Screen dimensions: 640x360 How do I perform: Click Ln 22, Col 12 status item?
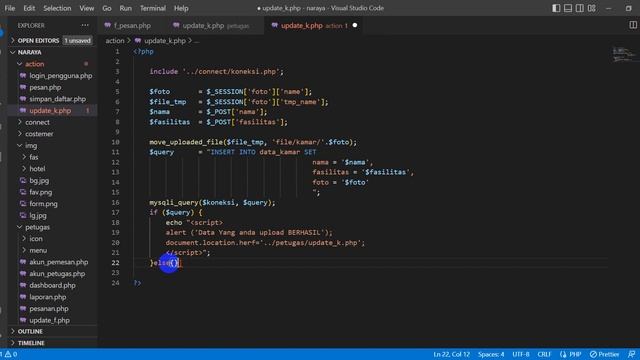[451, 354]
